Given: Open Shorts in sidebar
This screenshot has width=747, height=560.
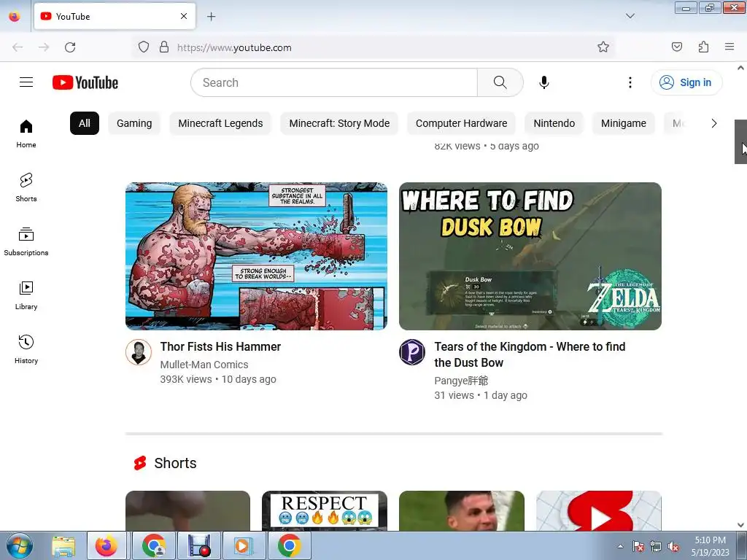Looking at the screenshot, I should [x=26, y=187].
